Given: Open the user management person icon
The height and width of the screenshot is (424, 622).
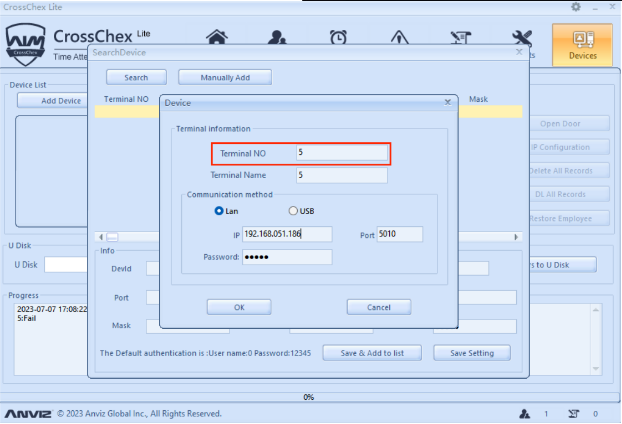Looking at the screenshot, I should pyautogui.click(x=277, y=37).
